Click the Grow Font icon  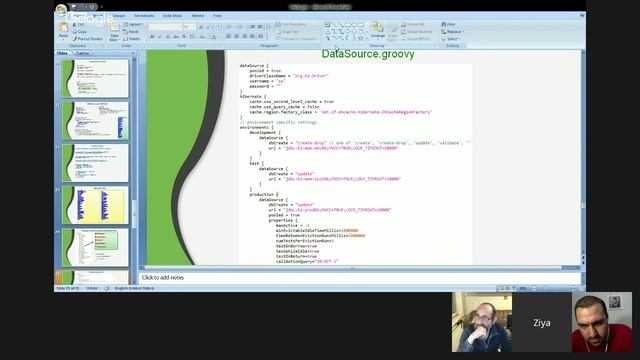coord(201,27)
